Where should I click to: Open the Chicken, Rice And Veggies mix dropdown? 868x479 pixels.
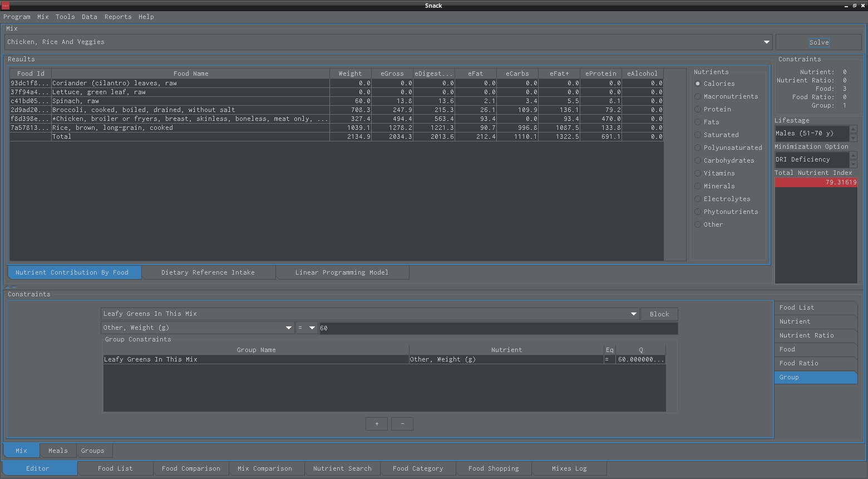(x=766, y=42)
